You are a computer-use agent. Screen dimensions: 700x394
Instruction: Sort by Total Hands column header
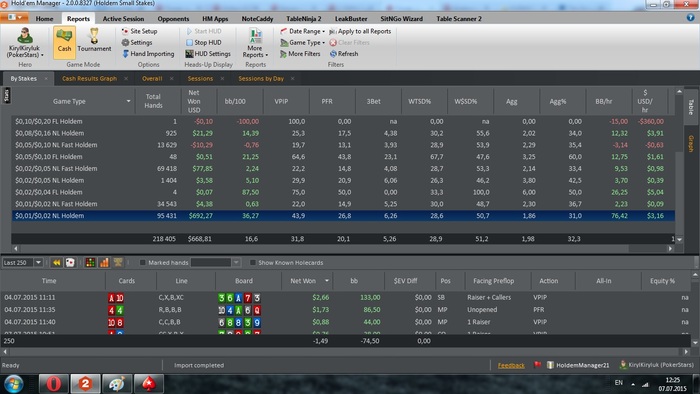click(x=153, y=101)
